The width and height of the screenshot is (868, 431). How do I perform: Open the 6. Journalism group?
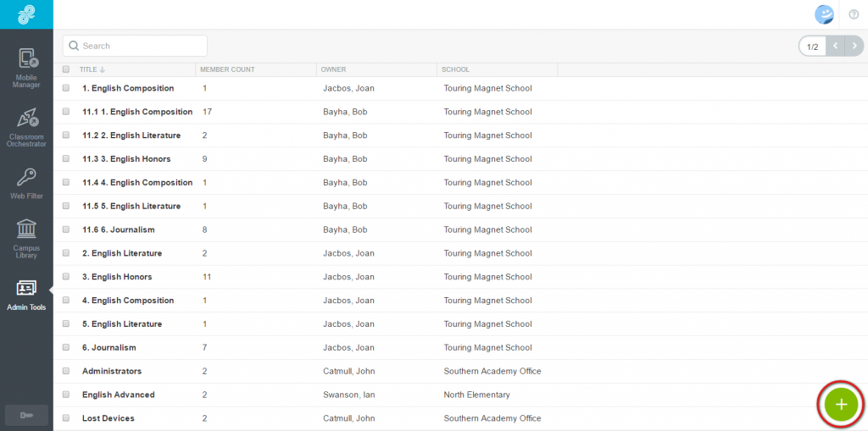[x=109, y=347]
